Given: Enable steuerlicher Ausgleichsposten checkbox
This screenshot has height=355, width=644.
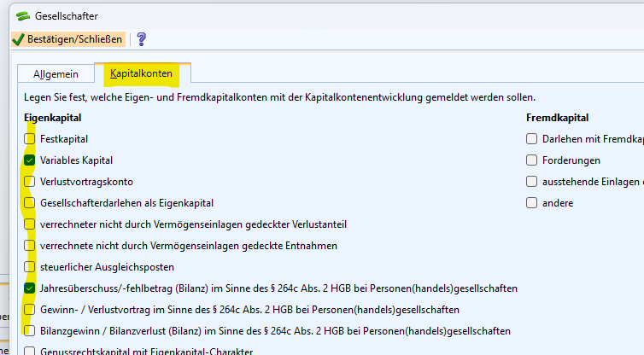Looking at the screenshot, I should tap(30, 267).
